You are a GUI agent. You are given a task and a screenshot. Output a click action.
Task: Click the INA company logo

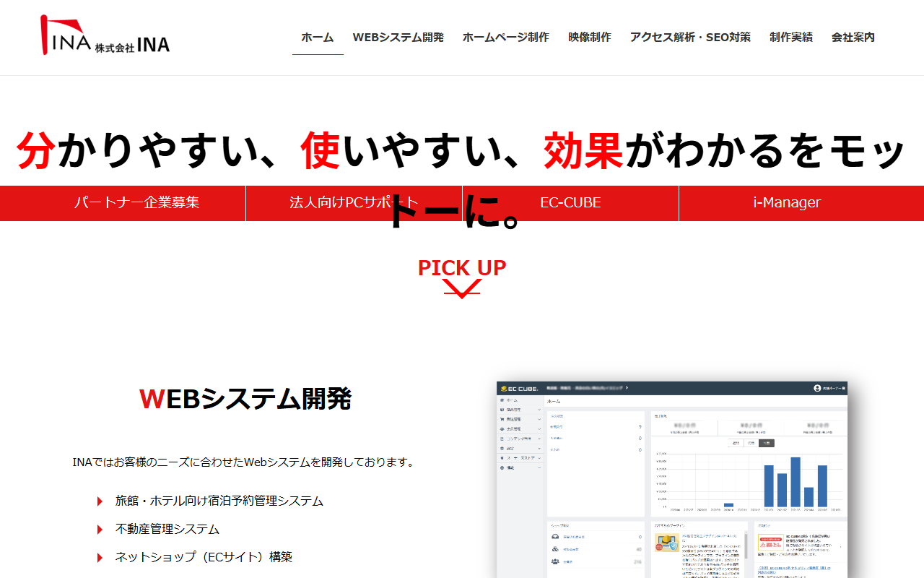tap(105, 36)
